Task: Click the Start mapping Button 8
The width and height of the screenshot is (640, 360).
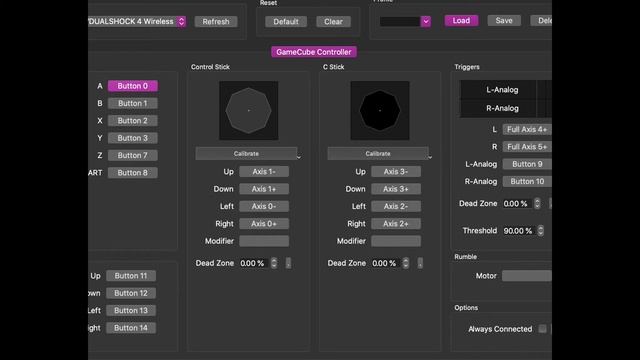Action: point(133,173)
